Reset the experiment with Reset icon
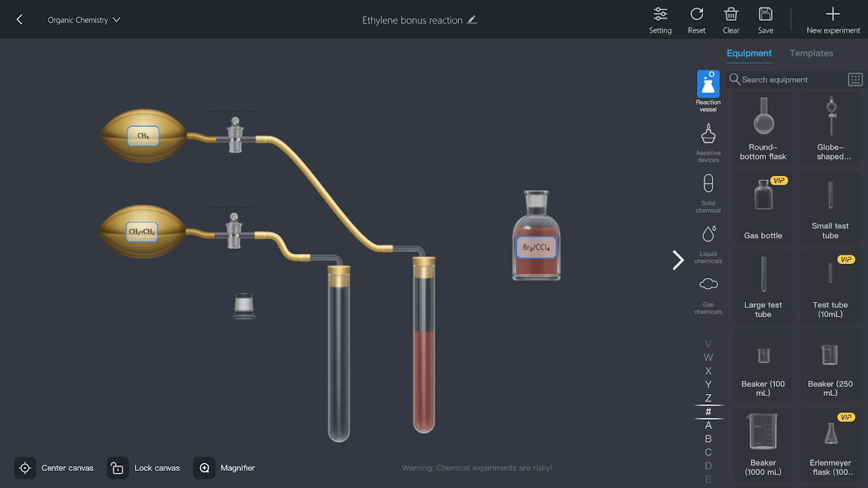The width and height of the screenshot is (868, 488). [696, 14]
